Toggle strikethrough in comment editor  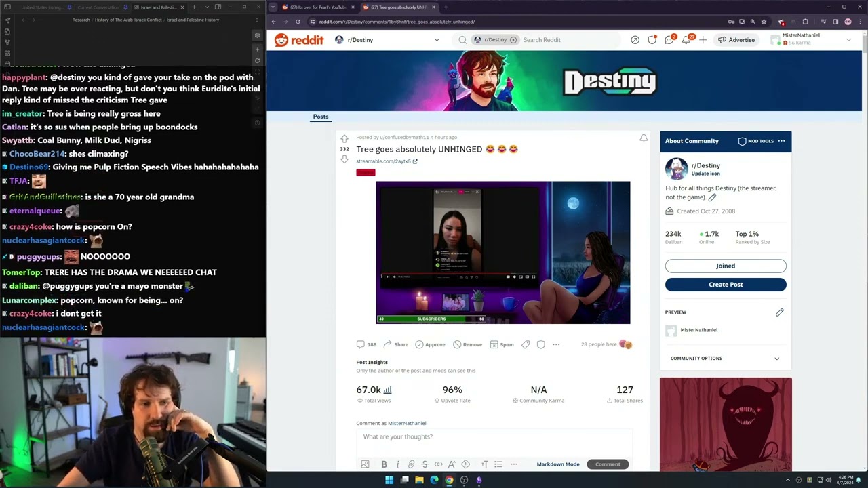[x=425, y=464]
